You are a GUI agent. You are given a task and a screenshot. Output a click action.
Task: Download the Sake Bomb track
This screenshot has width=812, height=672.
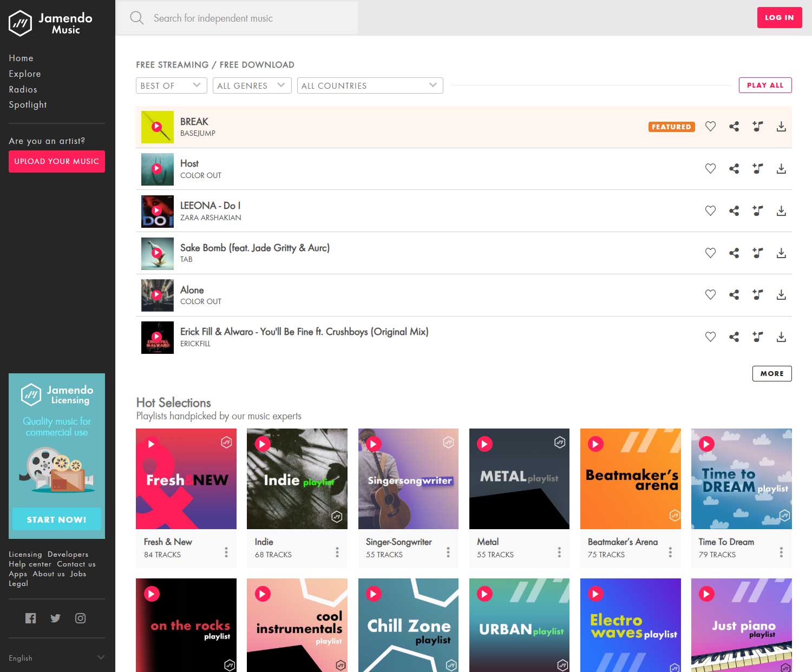tap(781, 253)
